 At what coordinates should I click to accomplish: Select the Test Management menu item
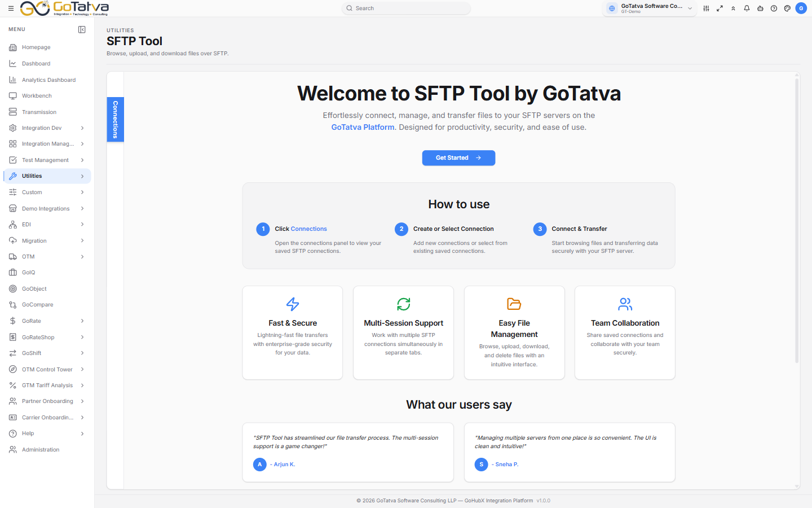point(47,160)
